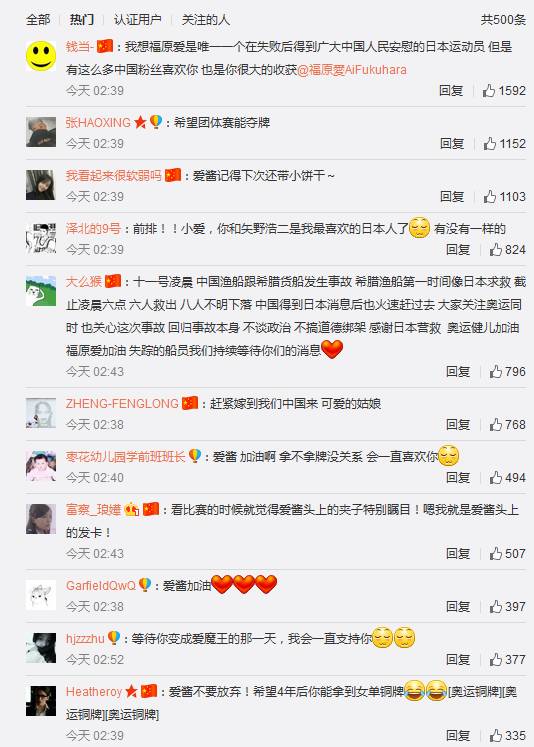Like the comment with 1103 likes
534x747 pixels.
[x=504, y=196]
